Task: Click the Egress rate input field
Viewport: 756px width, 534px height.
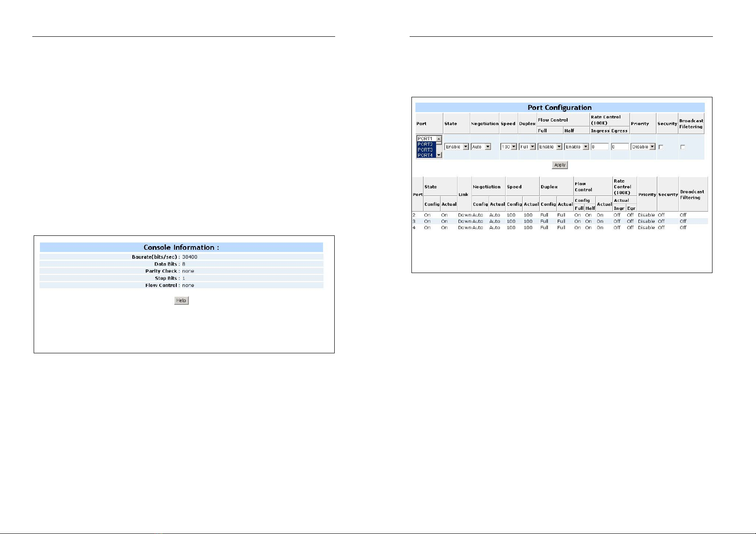Action: pos(620,147)
